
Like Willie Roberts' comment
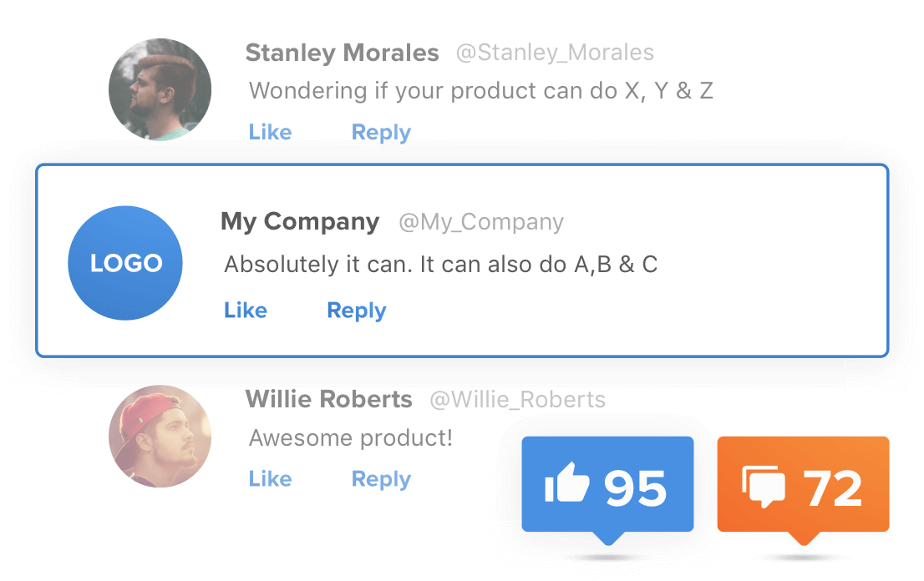tap(270, 479)
